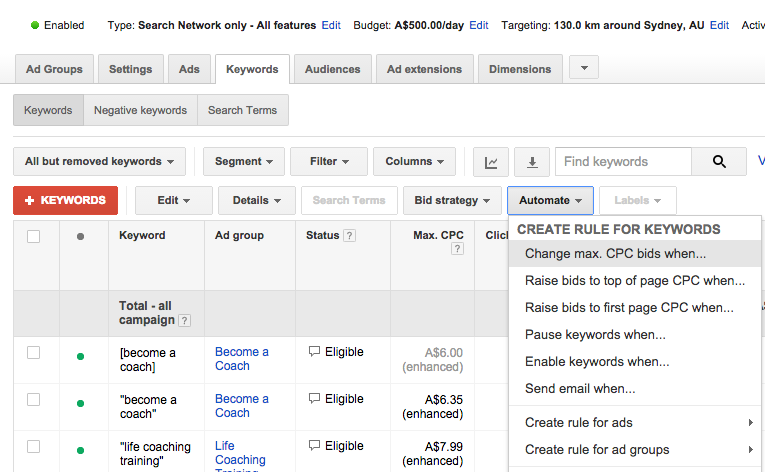Click green status dot for "life coaching training"
Viewport: 765px width, 472px height.
click(81, 450)
